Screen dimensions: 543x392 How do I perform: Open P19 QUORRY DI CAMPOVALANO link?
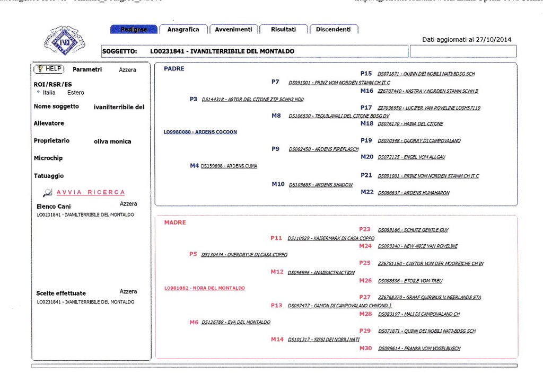419,141
